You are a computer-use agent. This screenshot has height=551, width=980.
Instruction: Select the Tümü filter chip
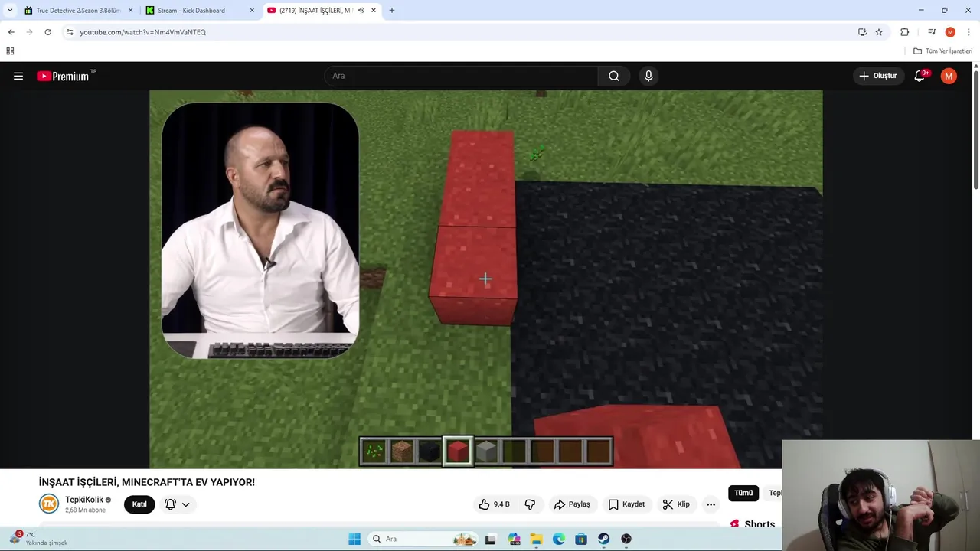point(743,493)
